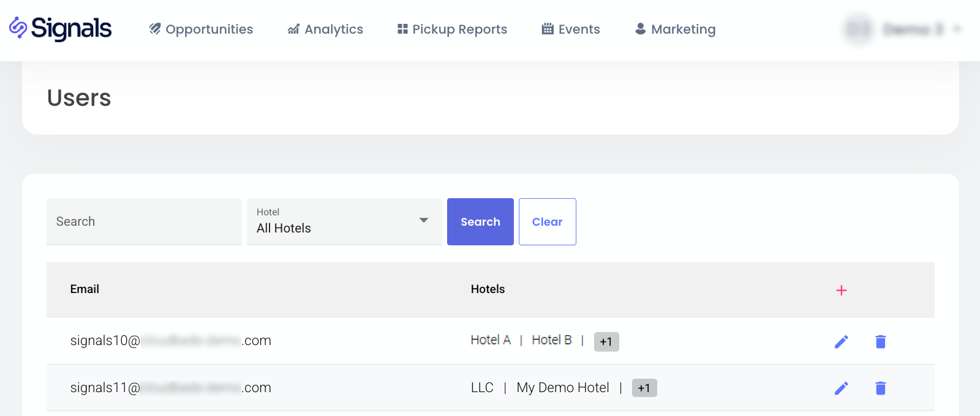Go to Pickup Reports

pos(452,29)
